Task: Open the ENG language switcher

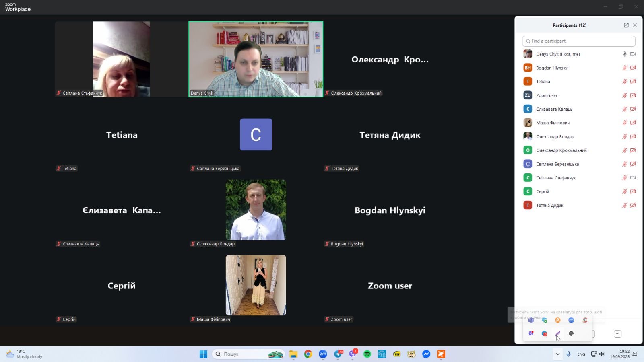Action: point(581,354)
